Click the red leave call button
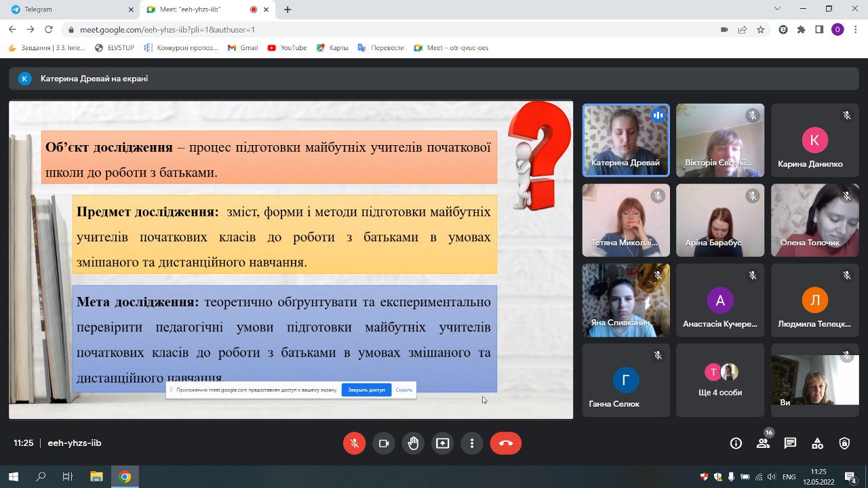The height and width of the screenshot is (488, 868). 505,443
